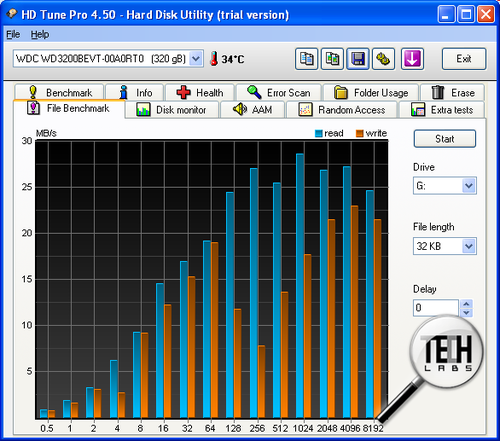Image resolution: width=500 pixels, height=441 pixels.
Task: Click the copy text to clipboard icon
Action: (x=306, y=59)
